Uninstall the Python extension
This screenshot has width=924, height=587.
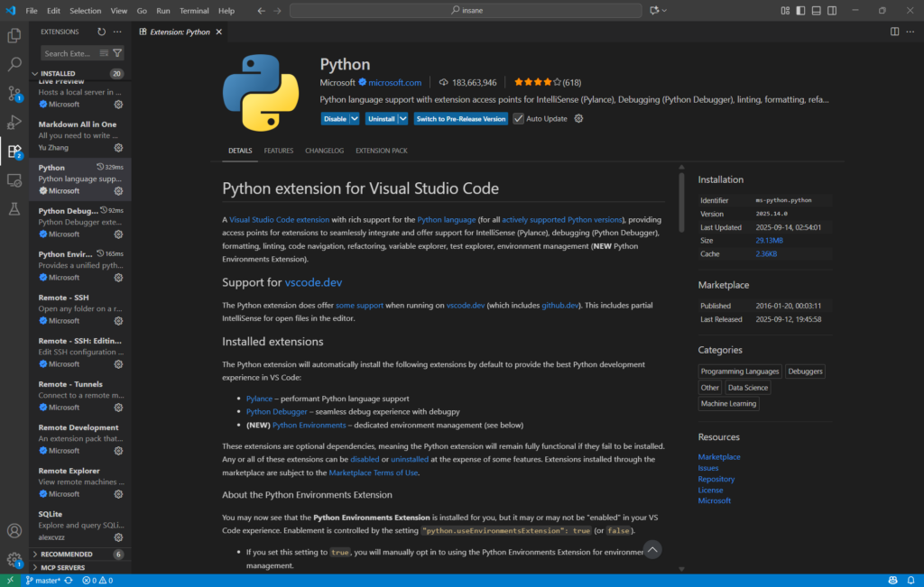point(382,118)
